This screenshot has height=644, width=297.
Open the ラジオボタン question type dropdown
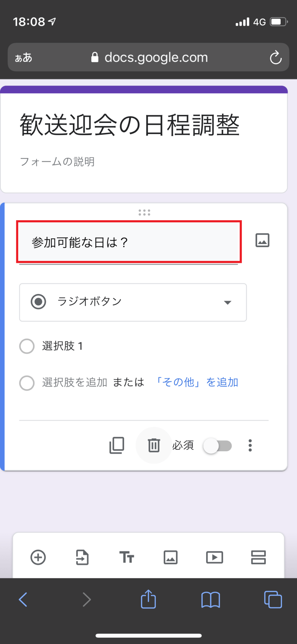(133, 302)
